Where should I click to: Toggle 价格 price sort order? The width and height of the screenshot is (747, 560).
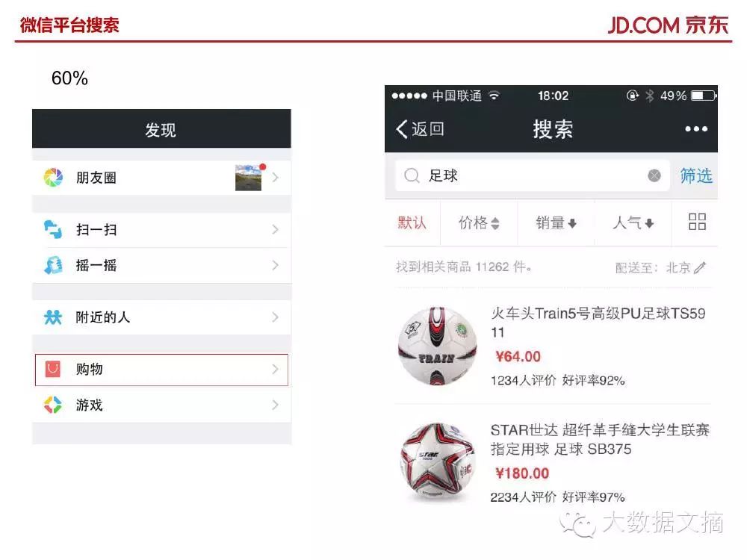(x=479, y=223)
